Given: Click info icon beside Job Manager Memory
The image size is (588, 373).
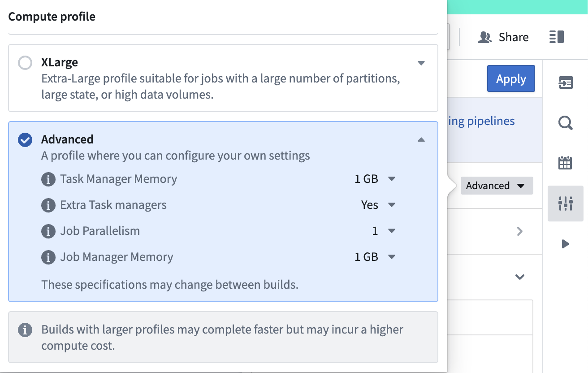Looking at the screenshot, I should coord(48,257).
